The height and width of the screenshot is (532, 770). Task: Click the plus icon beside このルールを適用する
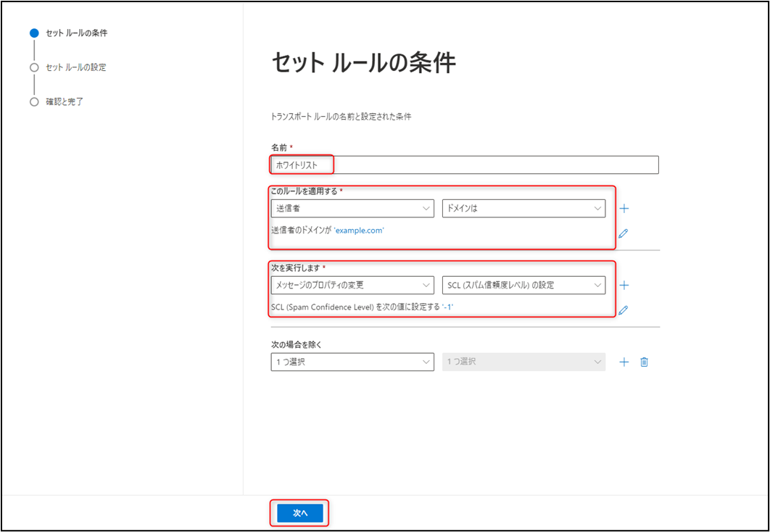coord(624,208)
